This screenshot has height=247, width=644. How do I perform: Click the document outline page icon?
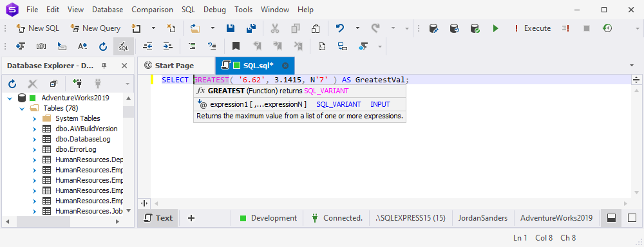pos(322,46)
